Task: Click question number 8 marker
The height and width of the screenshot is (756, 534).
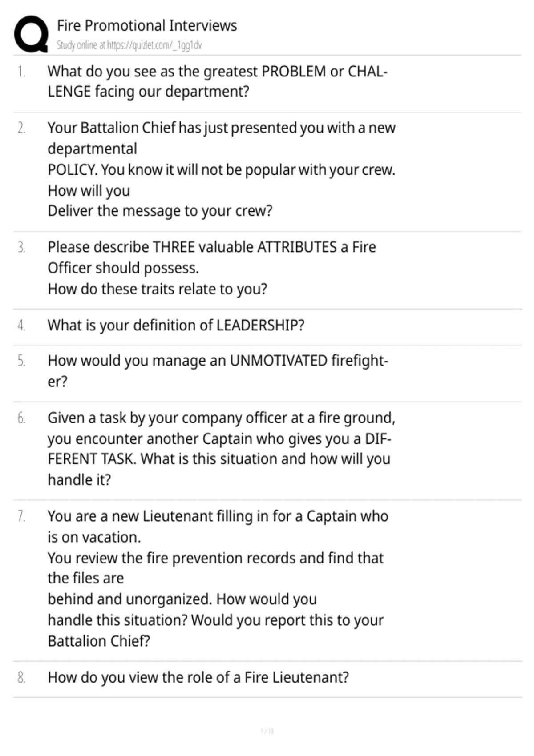Action: [21, 677]
